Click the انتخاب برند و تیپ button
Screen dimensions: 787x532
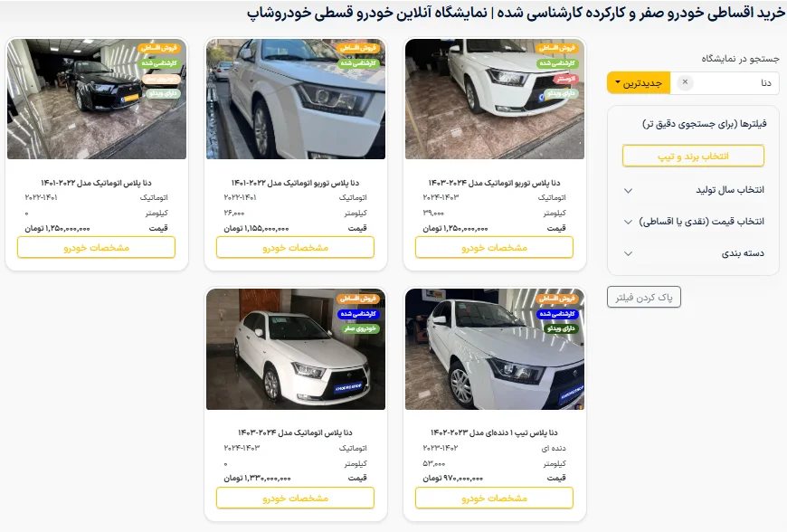coord(693,157)
